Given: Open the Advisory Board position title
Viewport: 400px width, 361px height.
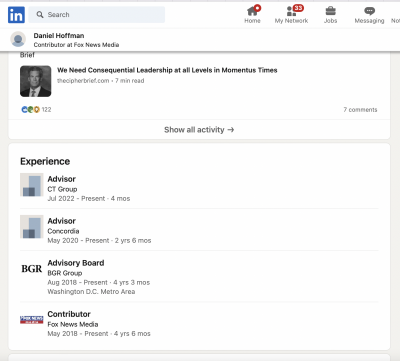Looking at the screenshot, I should pyautogui.click(x=76, y=263).
